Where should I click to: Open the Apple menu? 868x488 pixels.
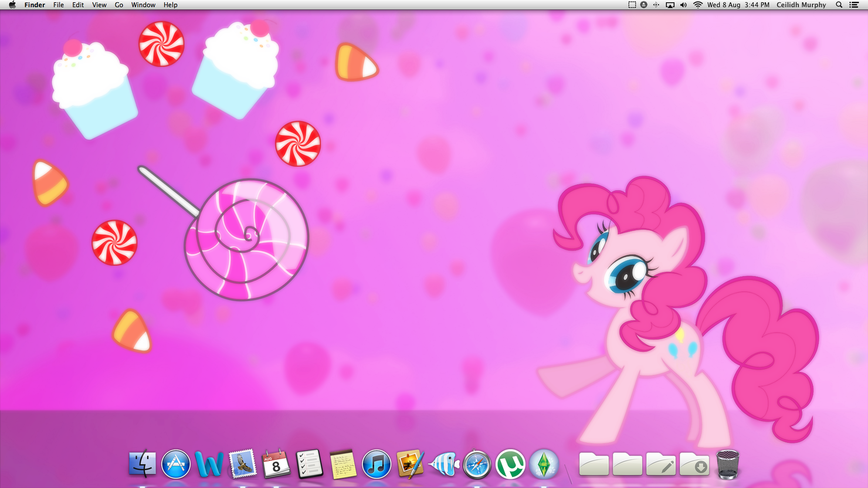point(12,5)
